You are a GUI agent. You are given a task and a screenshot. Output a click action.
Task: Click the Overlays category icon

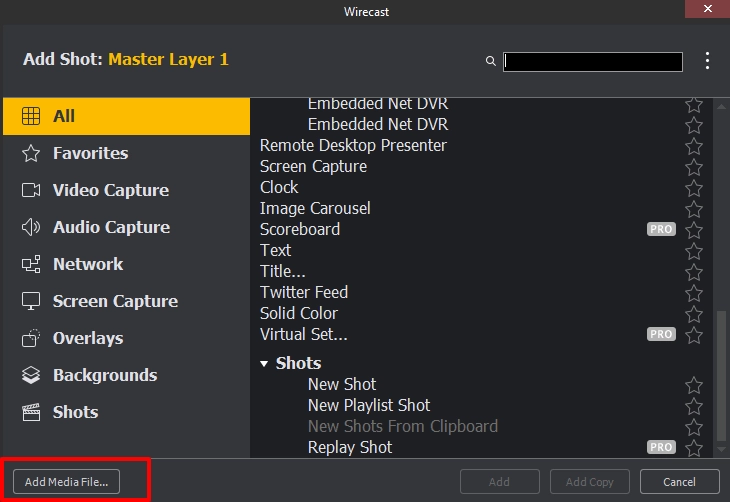[x=31, y=338]
